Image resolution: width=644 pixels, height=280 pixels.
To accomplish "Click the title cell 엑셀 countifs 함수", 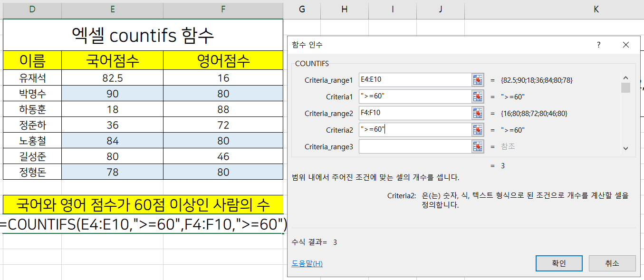I will click(x=143, y=35).
